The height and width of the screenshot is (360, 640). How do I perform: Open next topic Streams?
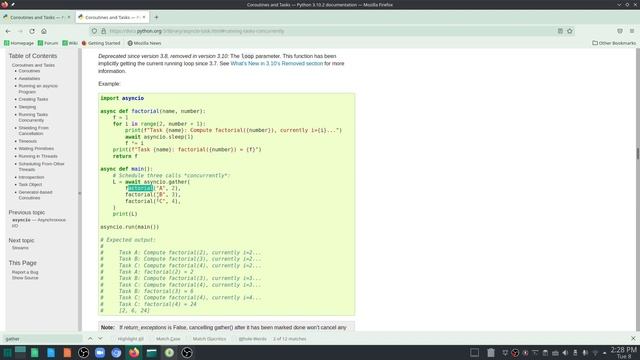pyautogui.click(x=20, y=248)
